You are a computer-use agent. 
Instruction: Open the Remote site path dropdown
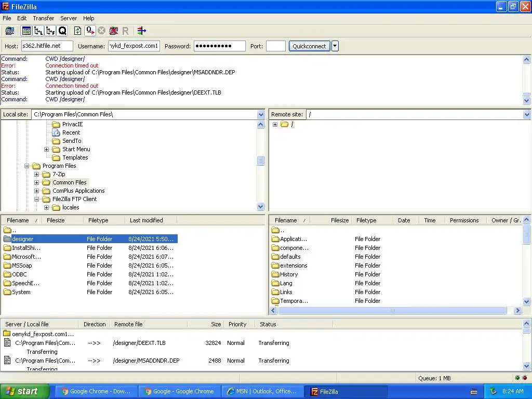[527, 115]
